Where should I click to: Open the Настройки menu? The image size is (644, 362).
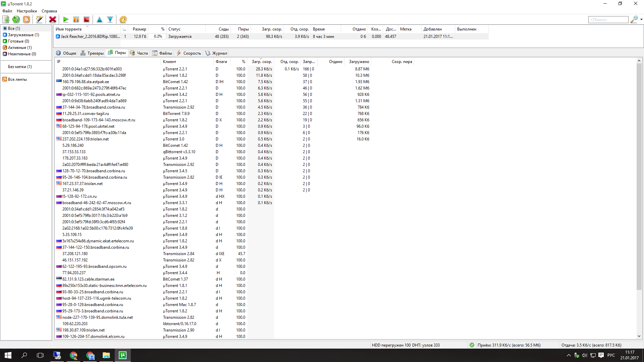coord(27,11)
